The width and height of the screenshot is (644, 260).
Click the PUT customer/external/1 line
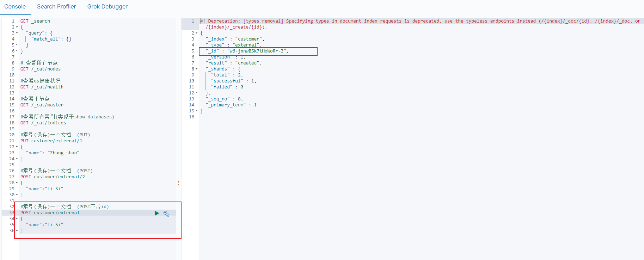pyautogui.click(x=51, y=141)
